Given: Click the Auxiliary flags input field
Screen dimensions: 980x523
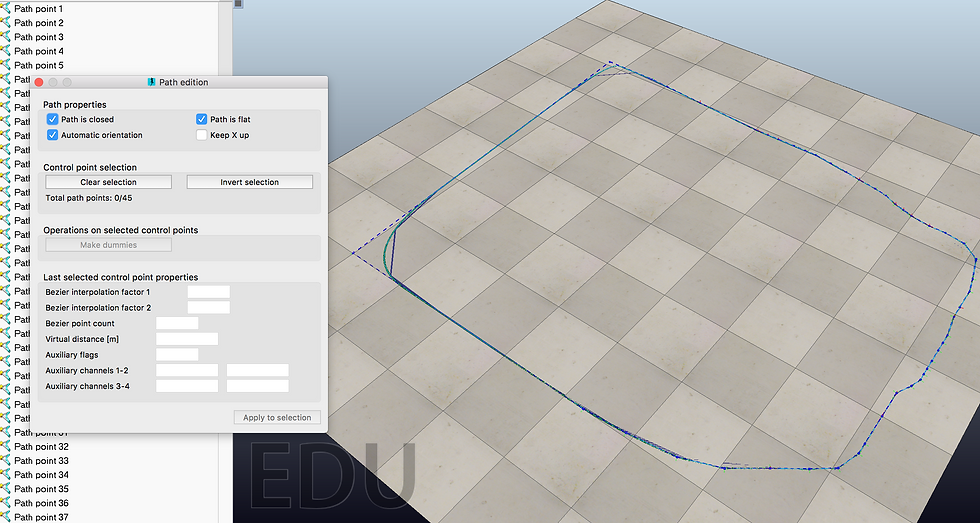Looking at the screenshot, I should tap(177, 354).
